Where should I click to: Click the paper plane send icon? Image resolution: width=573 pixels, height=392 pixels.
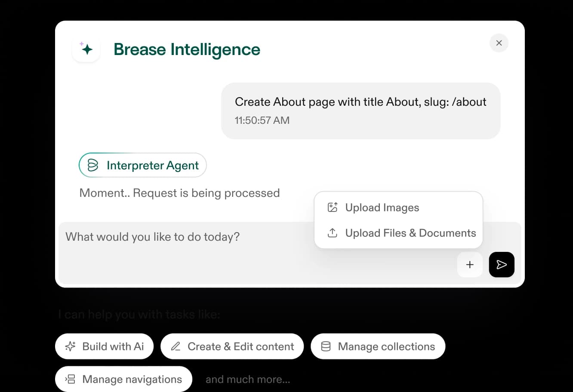pyautogui.click(x=502, y=264)
